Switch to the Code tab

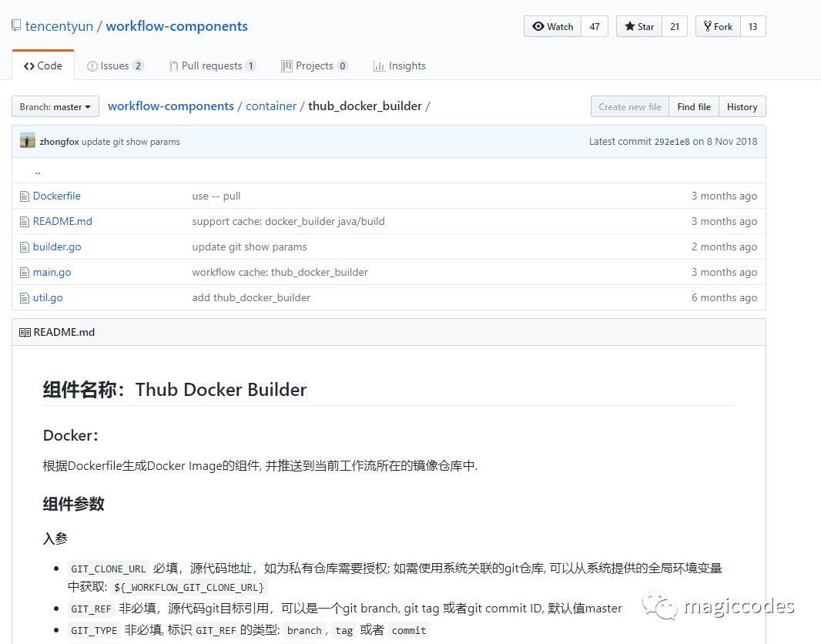(x=43, y=65)
